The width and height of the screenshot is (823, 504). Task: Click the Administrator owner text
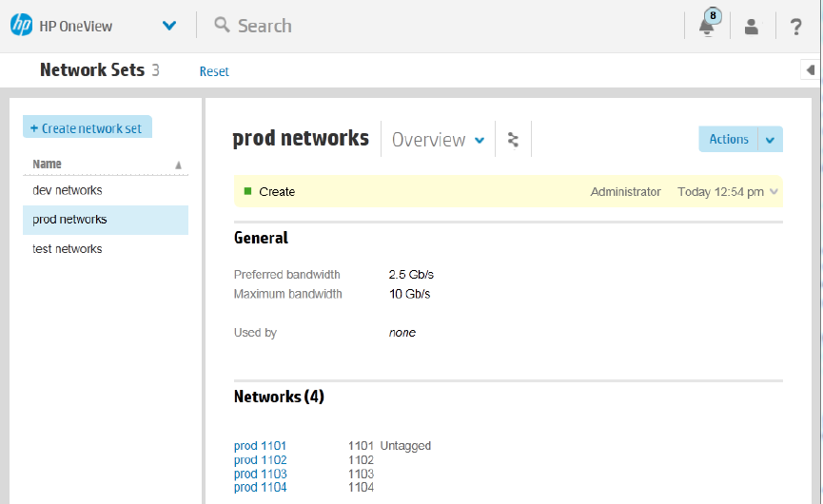point(626,192)
